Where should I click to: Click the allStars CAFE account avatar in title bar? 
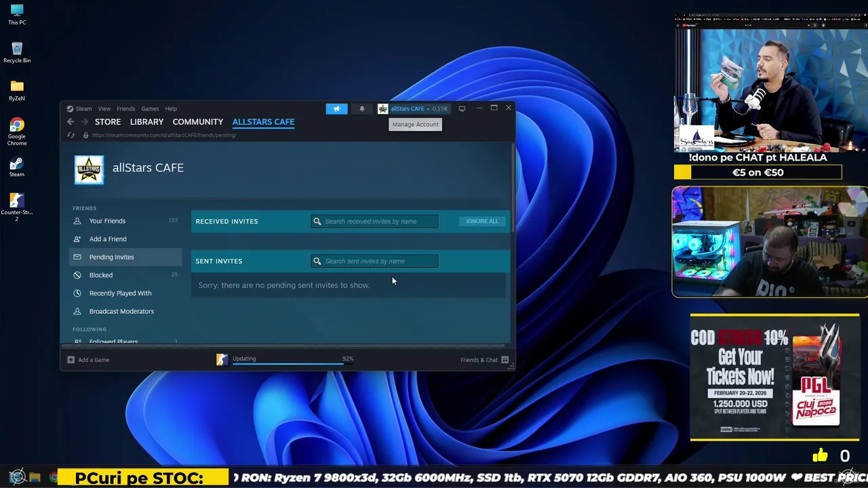tap(382, 108)
